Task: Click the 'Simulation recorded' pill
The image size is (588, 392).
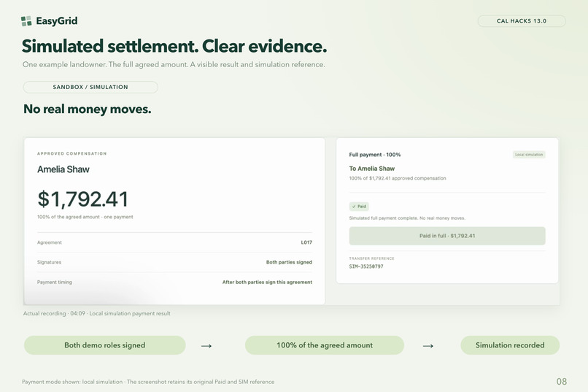Action: 510,345
